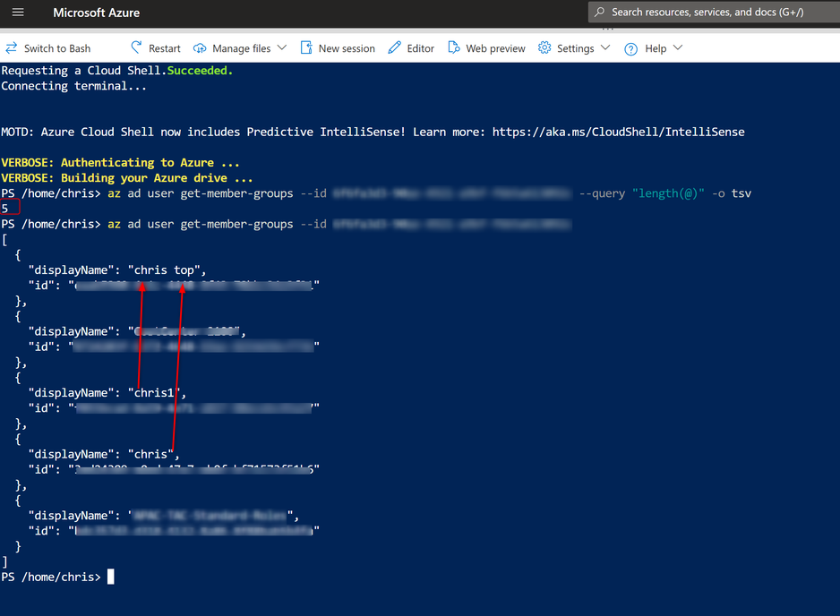This screenshot has height=616, width=840.
Task: Click the Manage files cloud icon
Action: point(200,48)
